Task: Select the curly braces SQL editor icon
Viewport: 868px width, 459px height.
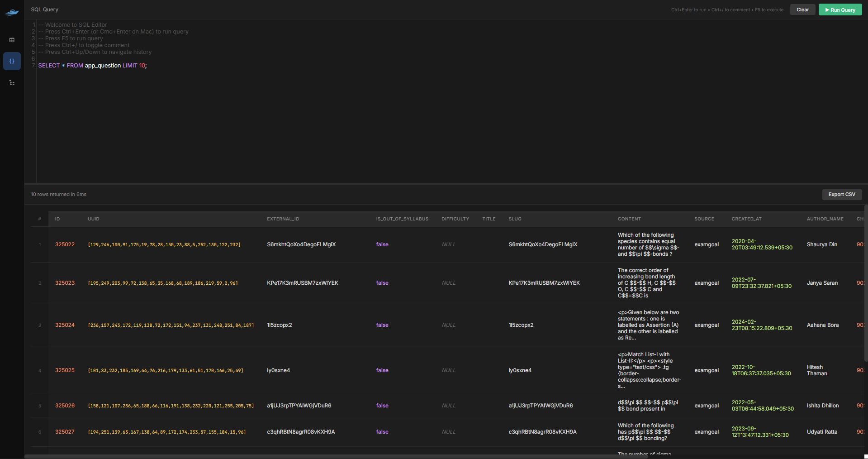Action: tap(12, 61)
